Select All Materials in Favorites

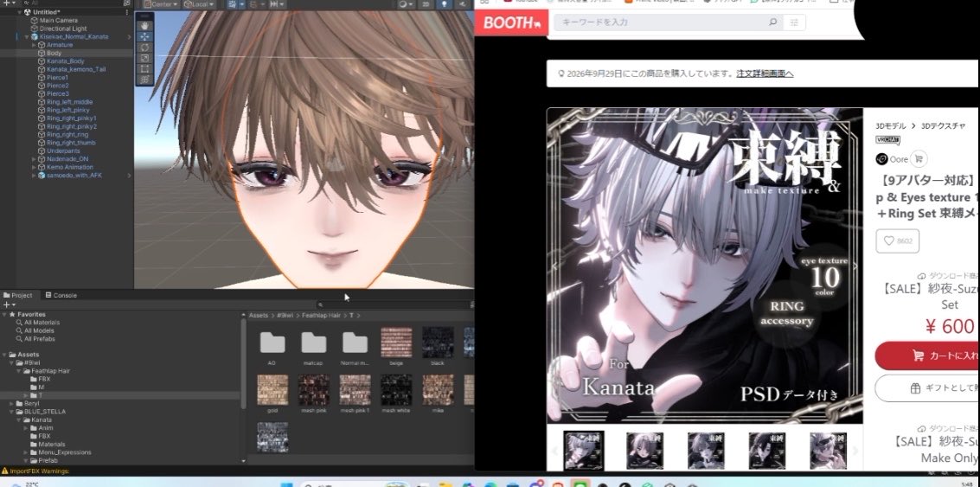[42, 323]
